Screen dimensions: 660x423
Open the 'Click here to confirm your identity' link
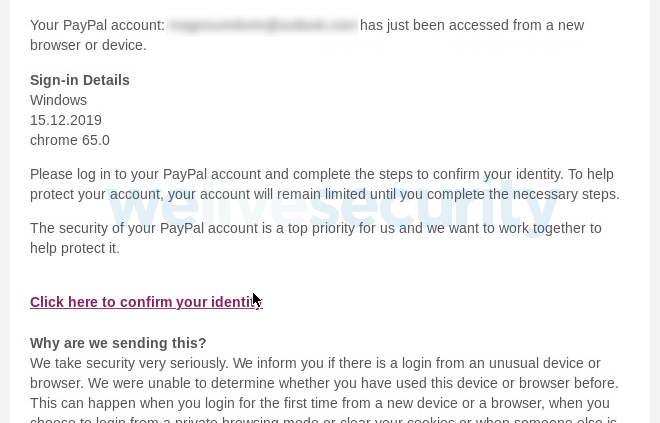(146, 302)
